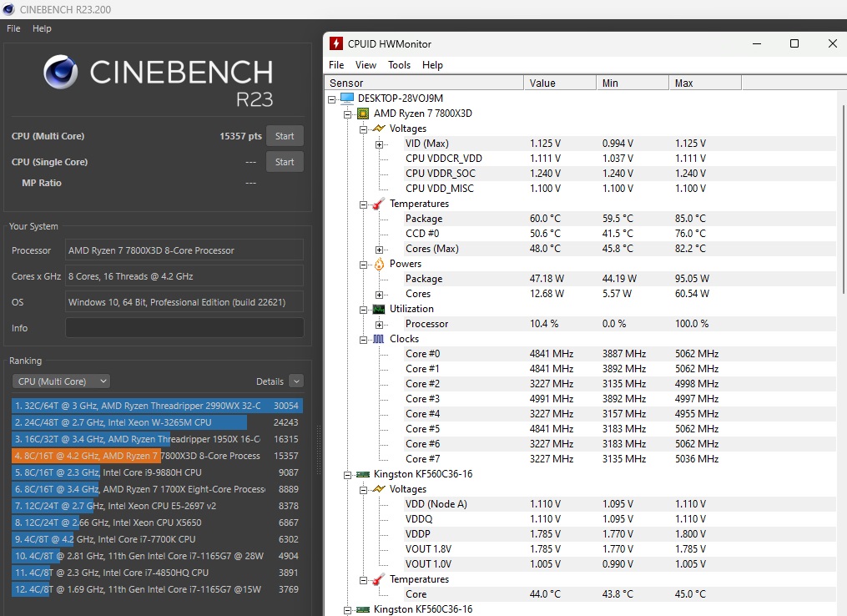
Task: Click the AMD Ryzen 7 7800X3D chip icon
Action: coord(363,114)
